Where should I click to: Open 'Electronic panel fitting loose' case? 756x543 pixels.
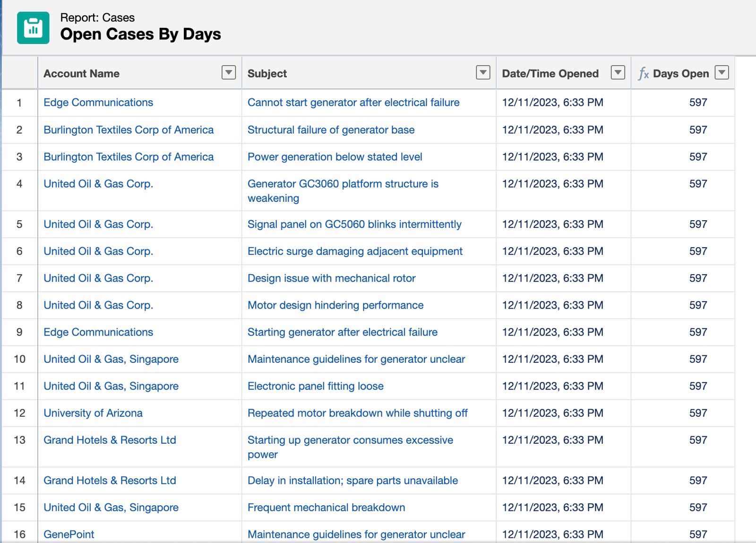(315, 386)
